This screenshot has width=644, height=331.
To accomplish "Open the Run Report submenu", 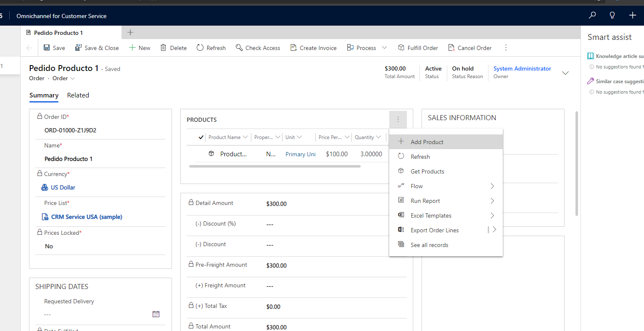I will (x=446, y=201).
